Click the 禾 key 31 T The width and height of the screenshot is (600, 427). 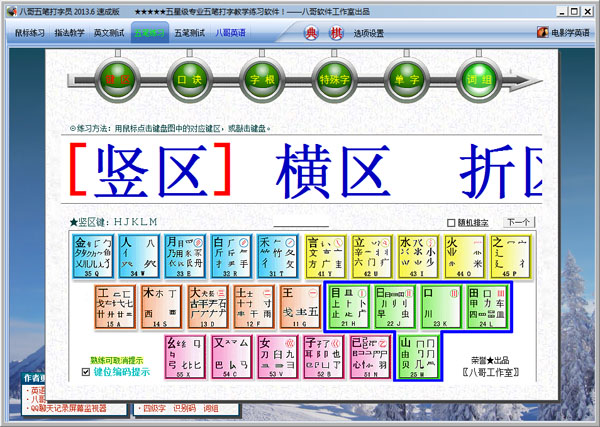(277, 256)
